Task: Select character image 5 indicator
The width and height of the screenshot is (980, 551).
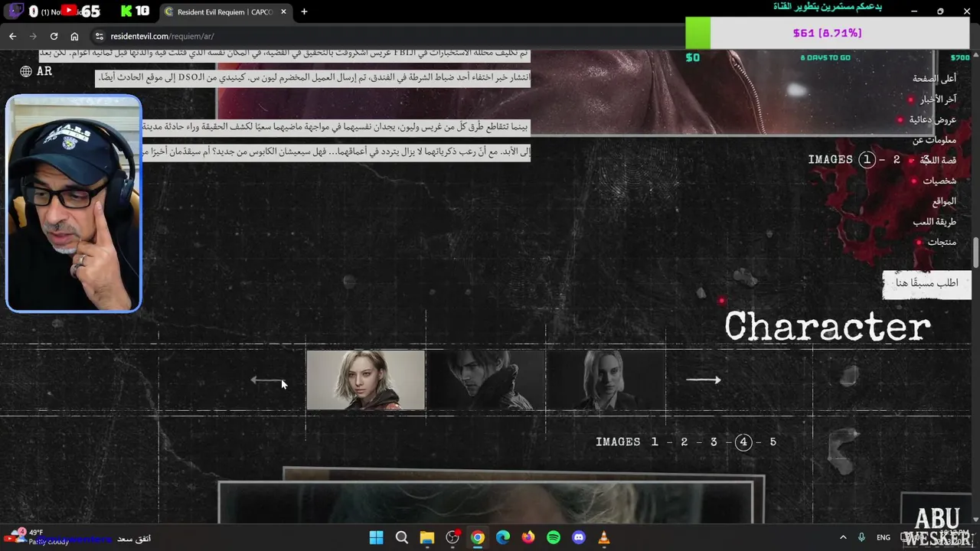Action: point(773,442)
